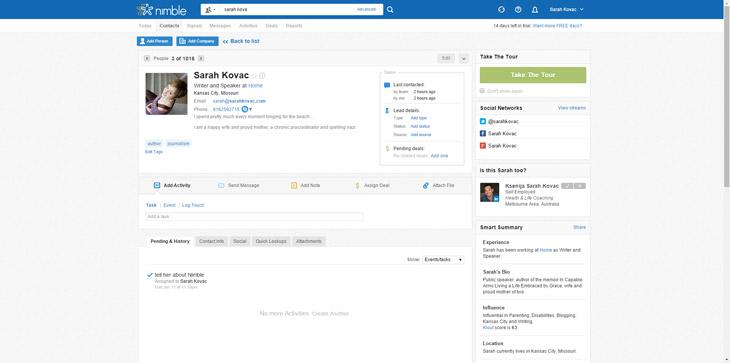The width and height of the screenshot is (730, 363).
Task: Click the sync refresh icon in header
Action: (501, 10)
